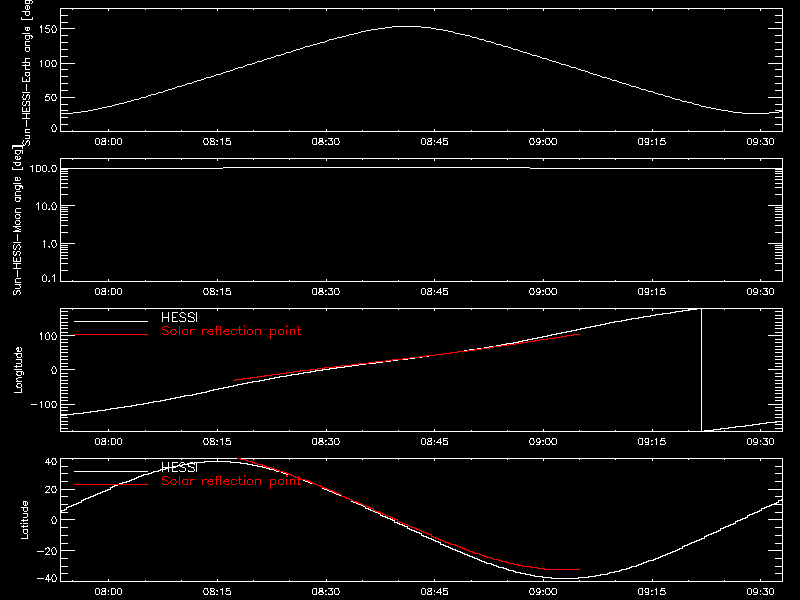Image resolution: width=800 pixels, height=600 pixels.
Task: Click the 40 tick on Latitude plot
Action: [52, 461]
